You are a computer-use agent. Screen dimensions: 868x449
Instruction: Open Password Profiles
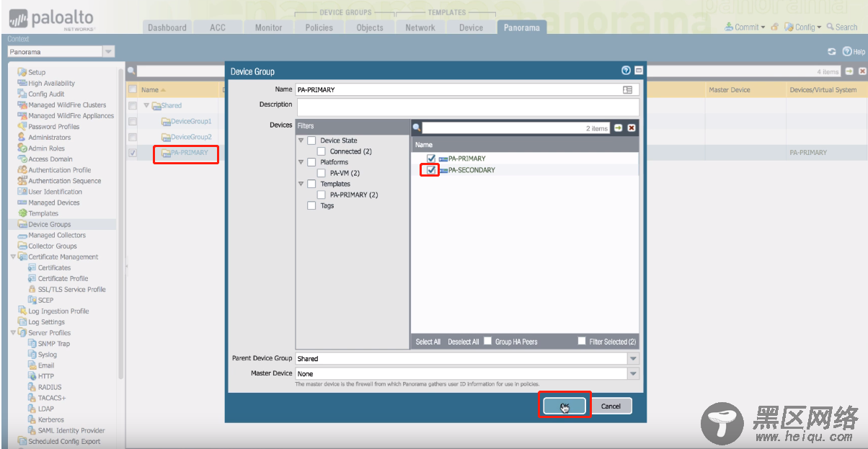click(53, 126)
